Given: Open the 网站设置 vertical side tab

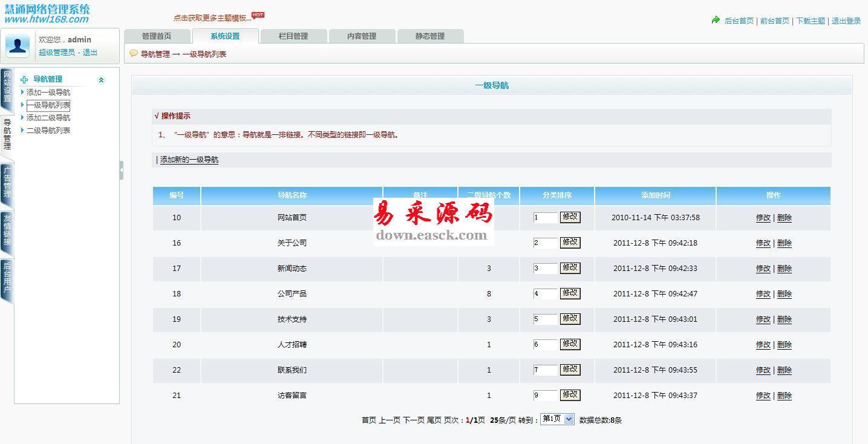Looking at the screenshot, I should pyautogui.click(x=7, y=87).
